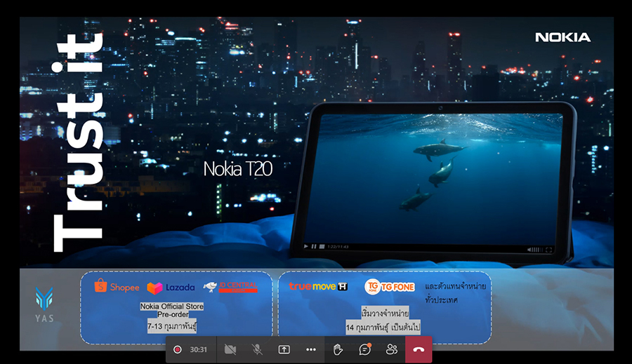Show the participants list
Screen dimensions: 632x364
(392, 349)
